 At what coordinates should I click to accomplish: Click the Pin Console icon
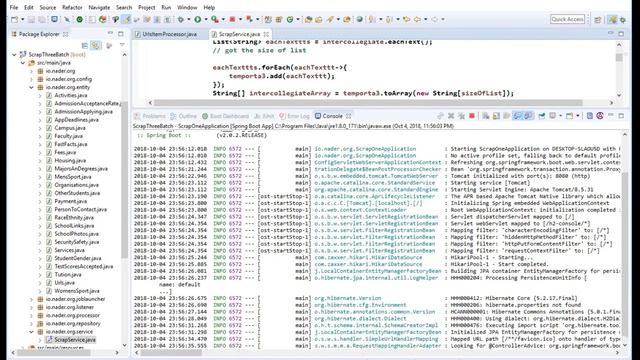pyautogui.click(x=542, y=116)
